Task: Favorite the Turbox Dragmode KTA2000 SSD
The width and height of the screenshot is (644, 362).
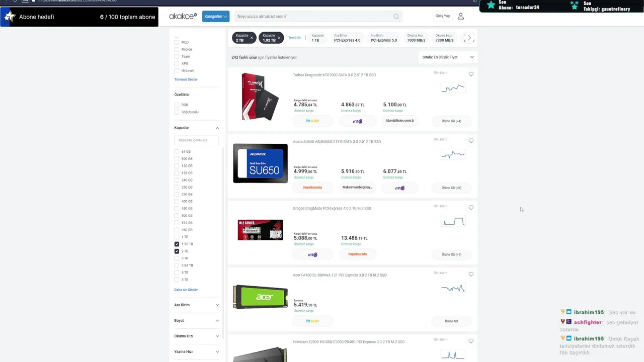Action: pyautogui.click(x=471, y=74)
